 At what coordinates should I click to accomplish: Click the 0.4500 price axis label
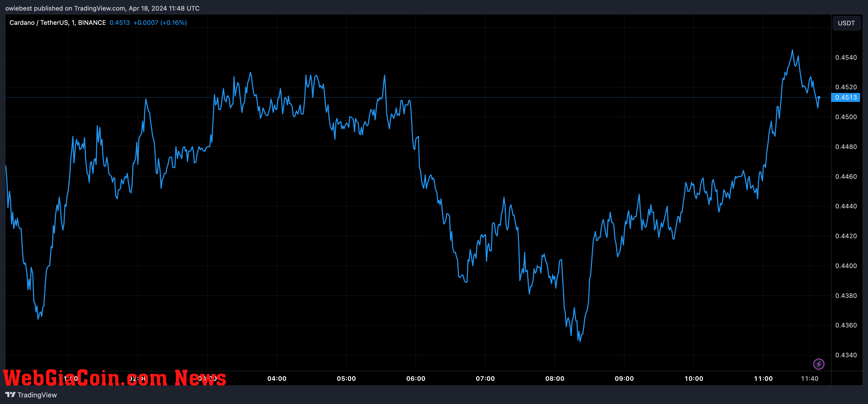point(846,117)
